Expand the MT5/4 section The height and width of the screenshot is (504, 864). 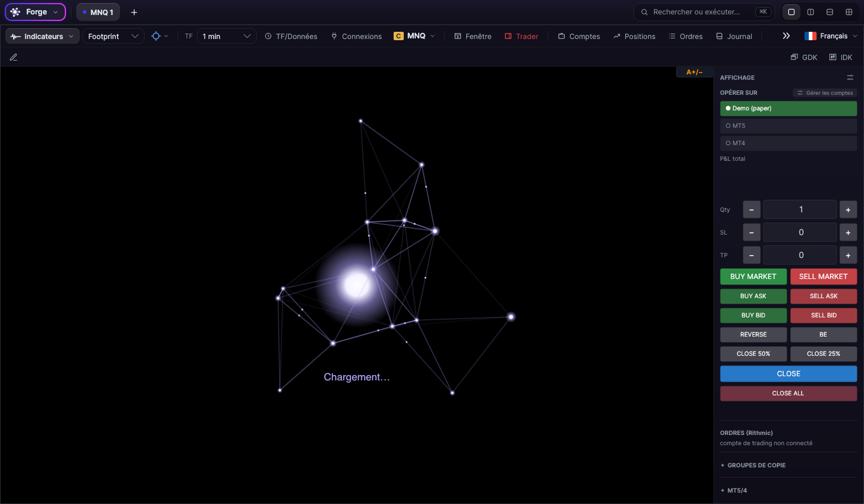pyautogui.click(x=734, y=491)
